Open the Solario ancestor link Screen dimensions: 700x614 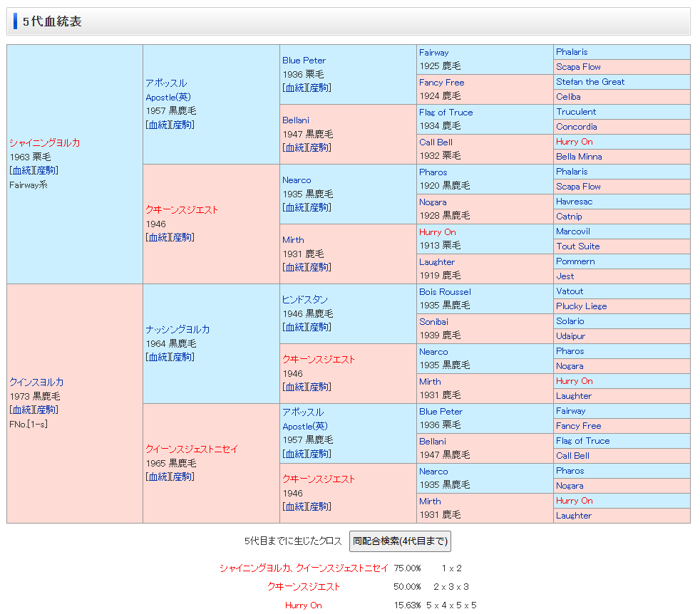pyautogui.click(x=570, y=321)
